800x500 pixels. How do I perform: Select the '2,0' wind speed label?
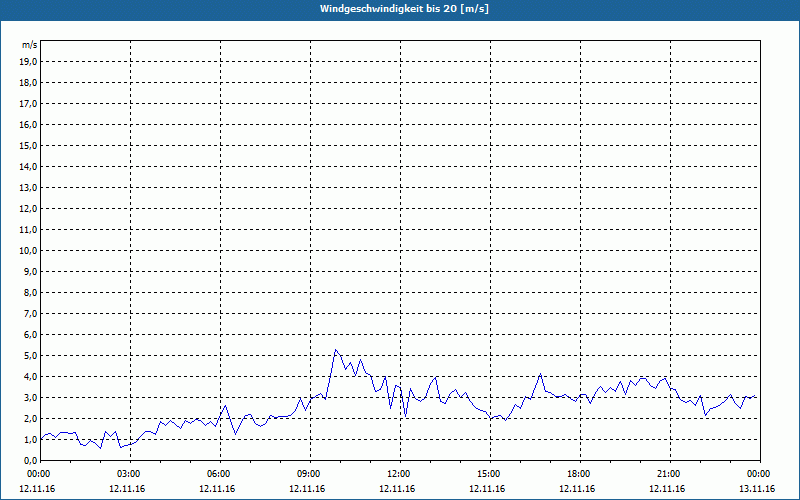pos(31,418)
